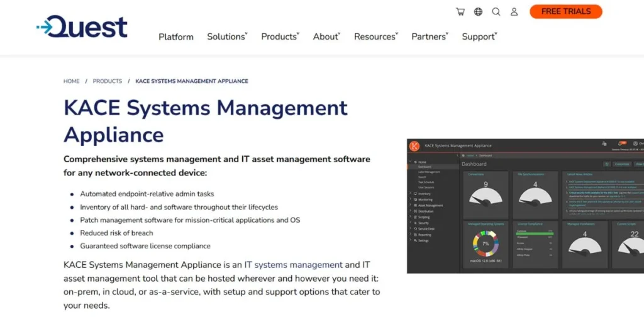Click the Reporting icon in KACE sidebar
Viewport: 644px width, 322px height.
coord(415,235)
